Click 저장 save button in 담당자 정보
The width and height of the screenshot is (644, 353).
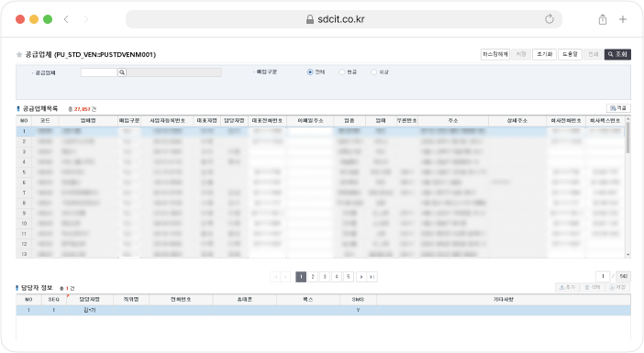coord(617,287)
